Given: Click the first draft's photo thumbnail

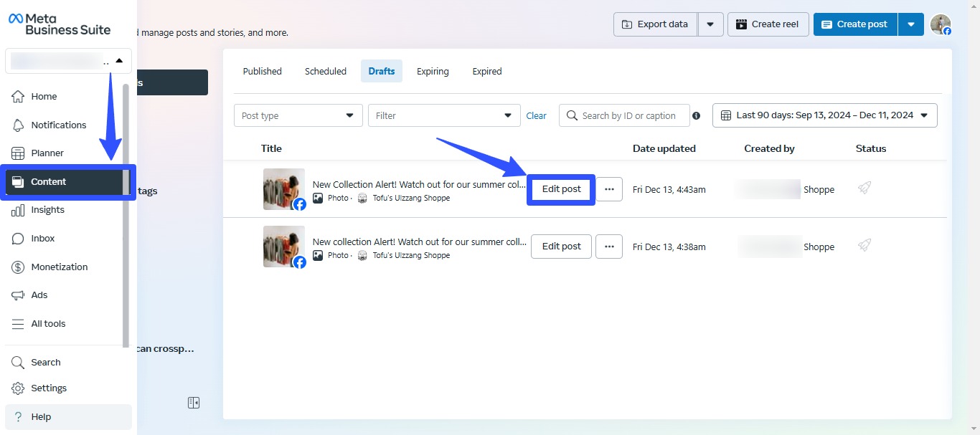Looking at the screenshot, I should tap(283, 189).
